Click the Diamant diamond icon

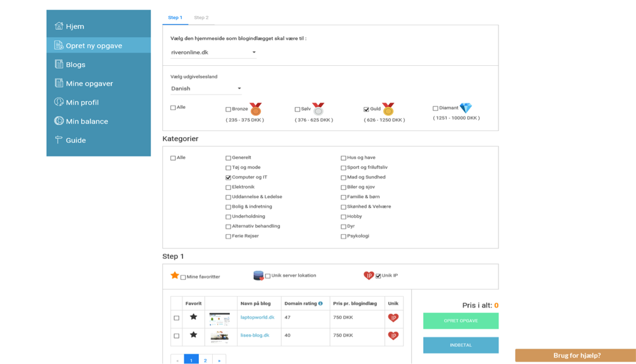[x=466, y=108]
